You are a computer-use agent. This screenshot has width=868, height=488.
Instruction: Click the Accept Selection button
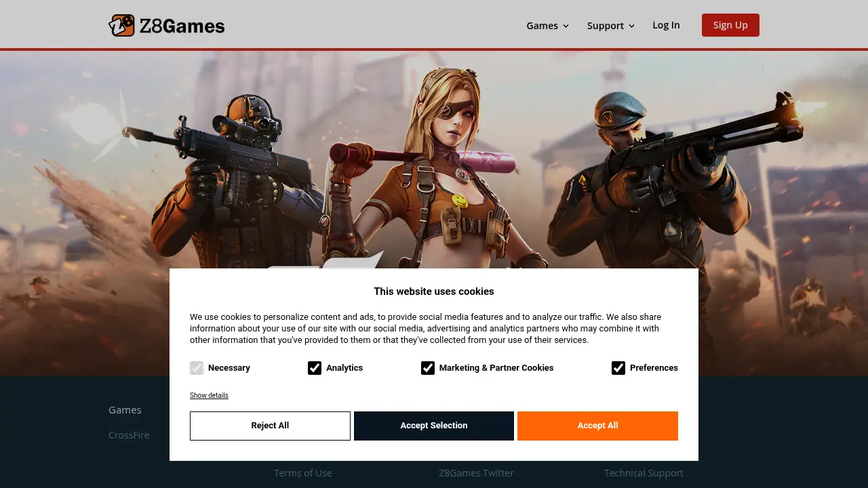(434, 426)
